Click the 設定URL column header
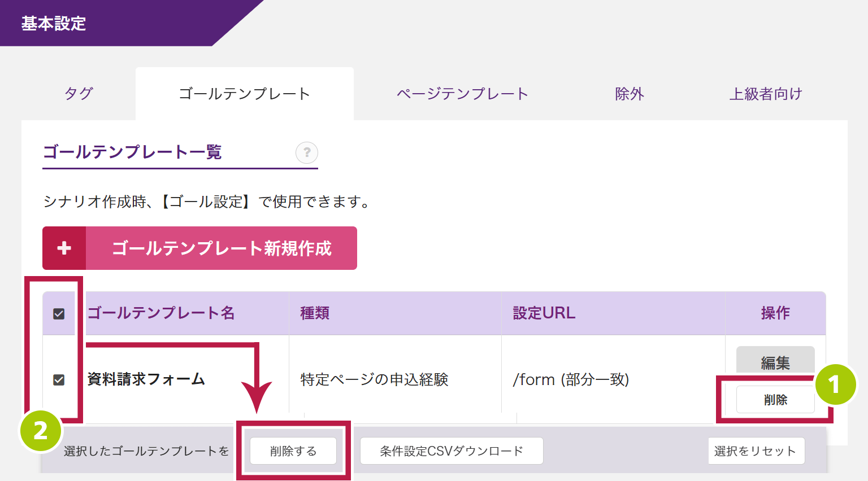 tap(544, 313)
